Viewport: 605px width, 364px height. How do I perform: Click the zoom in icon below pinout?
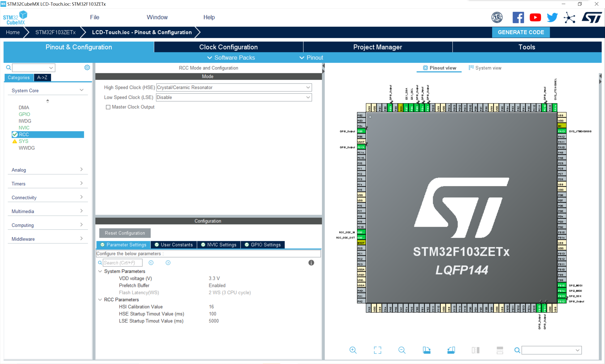tap(353, 350)
